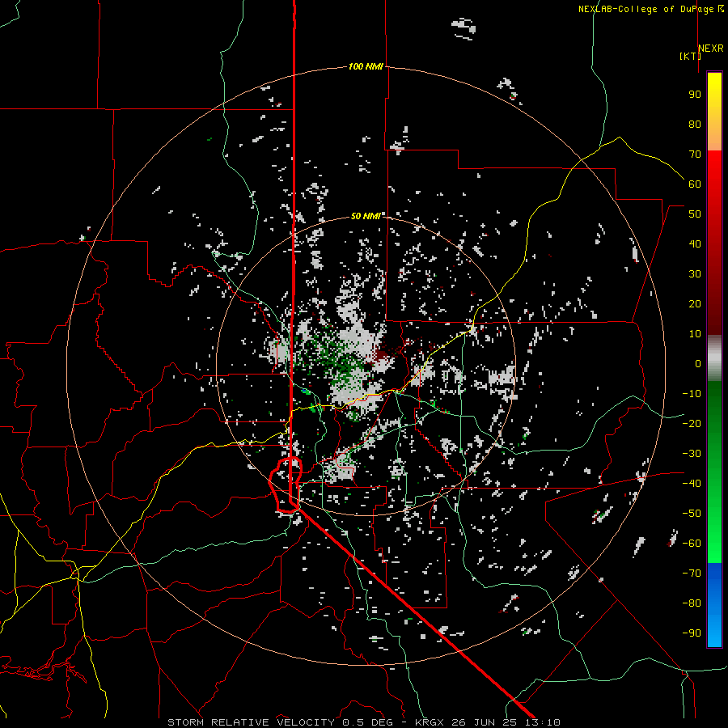728x728 pixels.
Task: Click the 80 value on the velocity scale
Action: [695, 124]
